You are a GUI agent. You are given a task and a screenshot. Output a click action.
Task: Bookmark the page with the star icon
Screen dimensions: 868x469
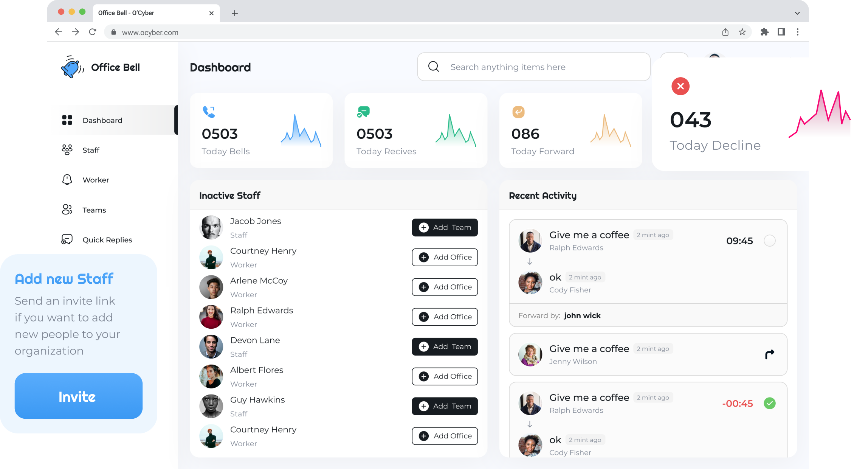[x=742, y=32]
